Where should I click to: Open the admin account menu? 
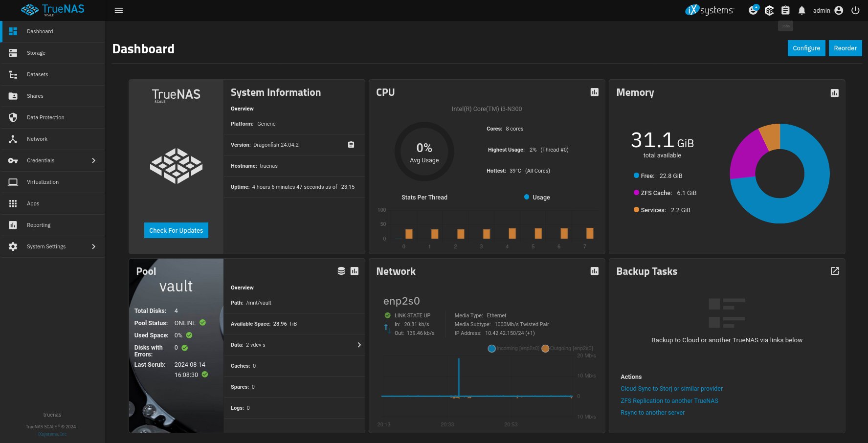828,10
